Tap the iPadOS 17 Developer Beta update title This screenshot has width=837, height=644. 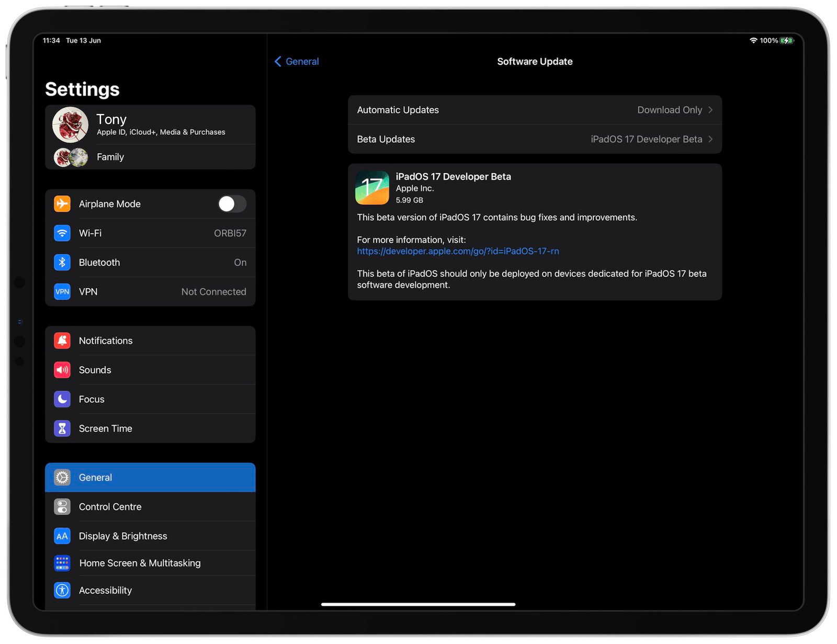coord(454,177)
